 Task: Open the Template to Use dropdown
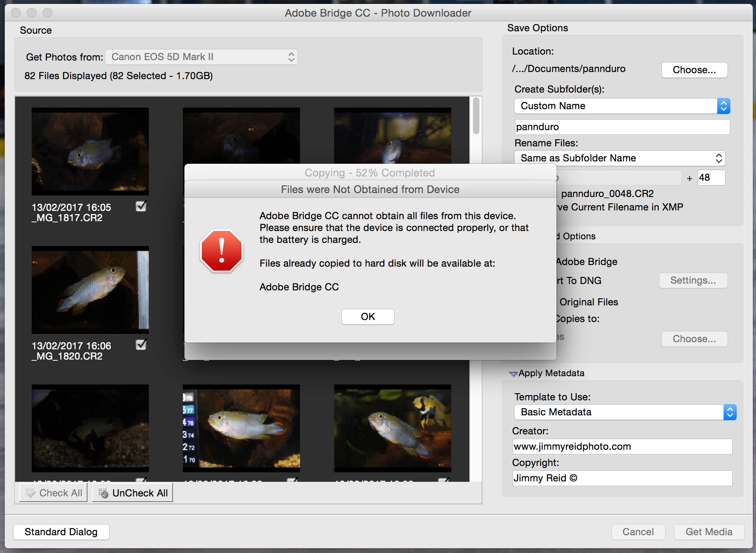pos(625,412)
